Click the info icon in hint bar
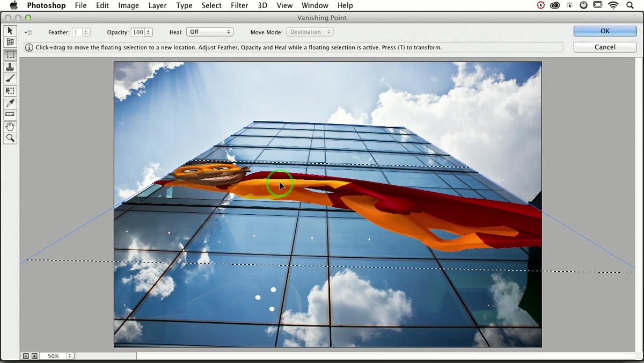 click(x=29, y=47)
